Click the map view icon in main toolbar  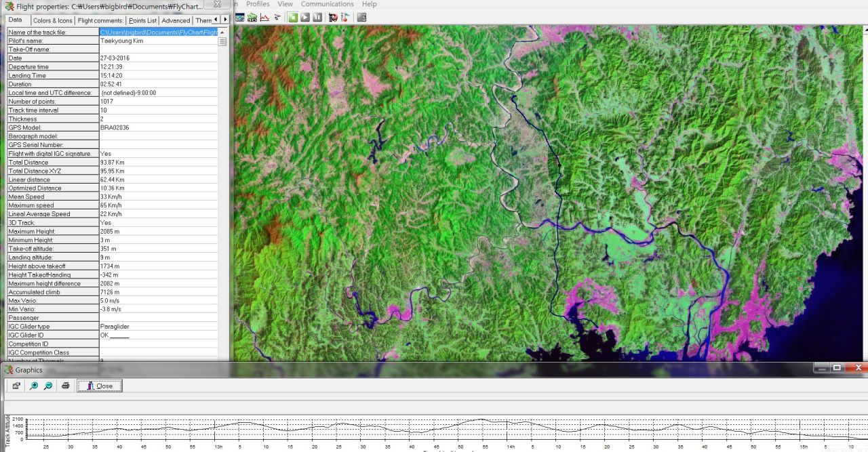[x=240, y=17]
